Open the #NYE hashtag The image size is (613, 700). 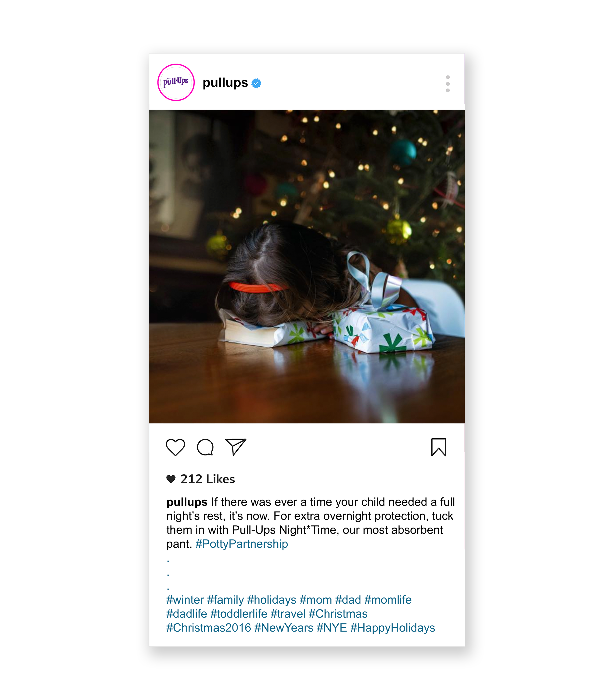332,628
